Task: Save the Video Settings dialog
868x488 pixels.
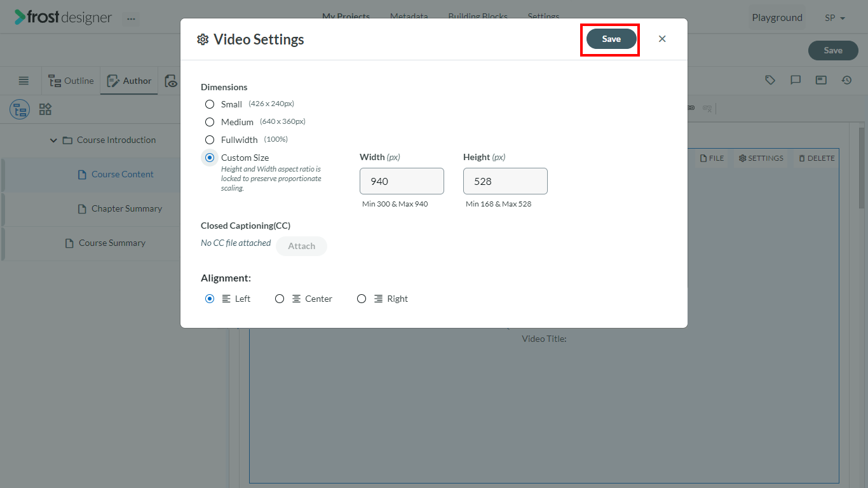Action: pyautogui.click(x=611, y=39)
